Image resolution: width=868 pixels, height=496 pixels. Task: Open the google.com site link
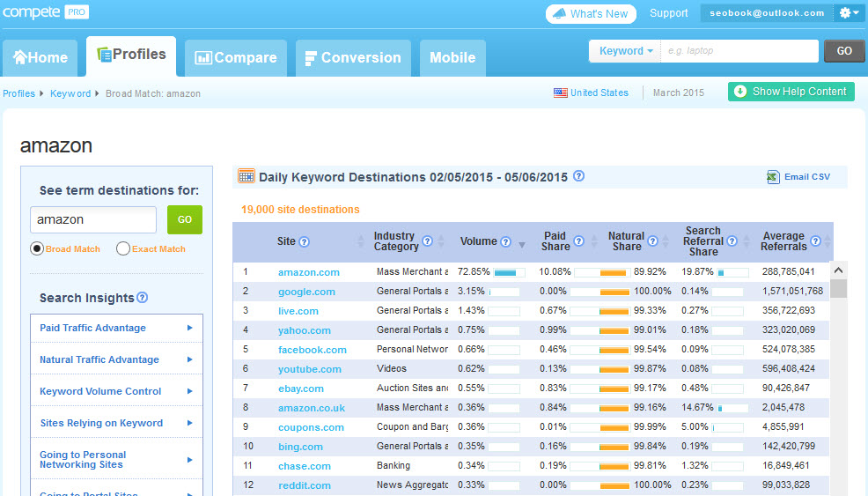(x=306, y=292)
